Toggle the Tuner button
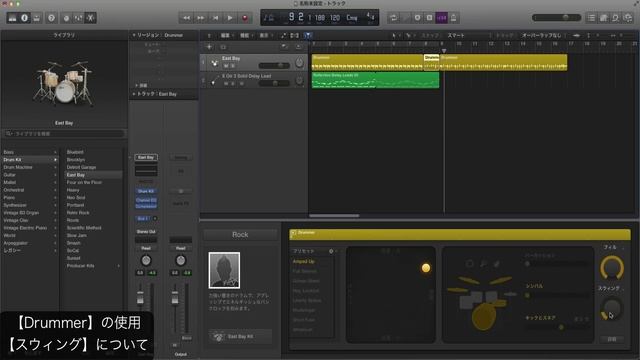Image resolution: width=640 pixels, height=360 pixels. click(405, 18)
